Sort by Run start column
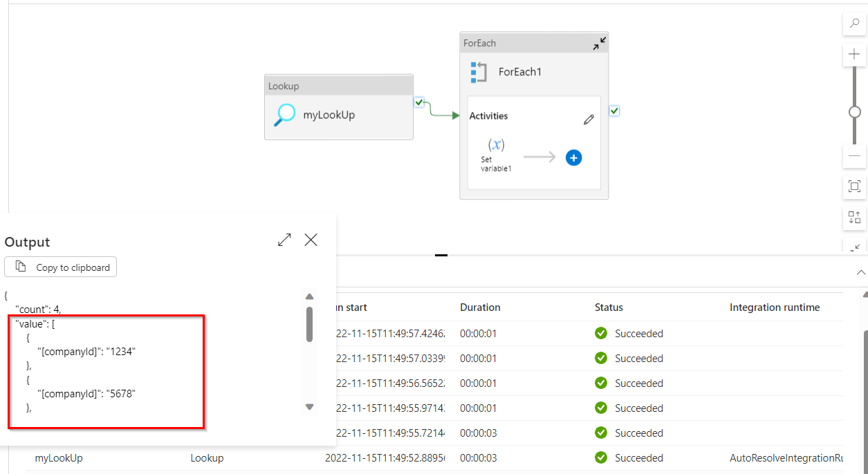Viewport: 868px width, 474px height. 351,307
